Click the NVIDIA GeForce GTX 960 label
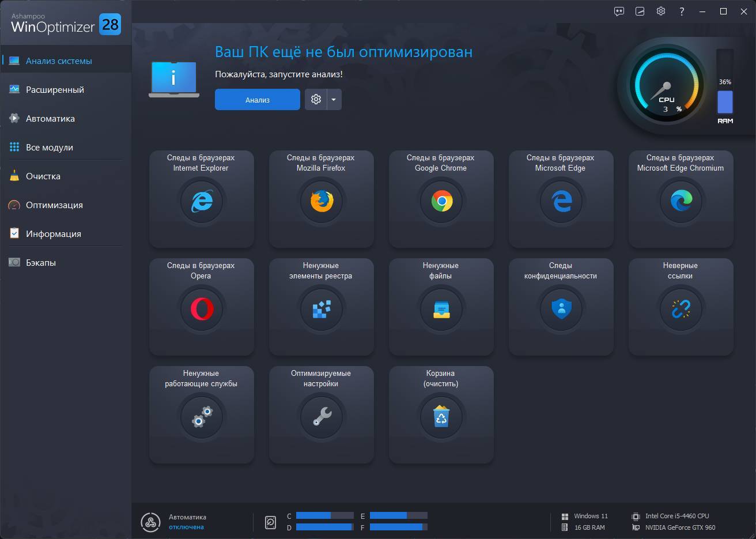Viewport: 756px width, 539px height. click(680, 527)
